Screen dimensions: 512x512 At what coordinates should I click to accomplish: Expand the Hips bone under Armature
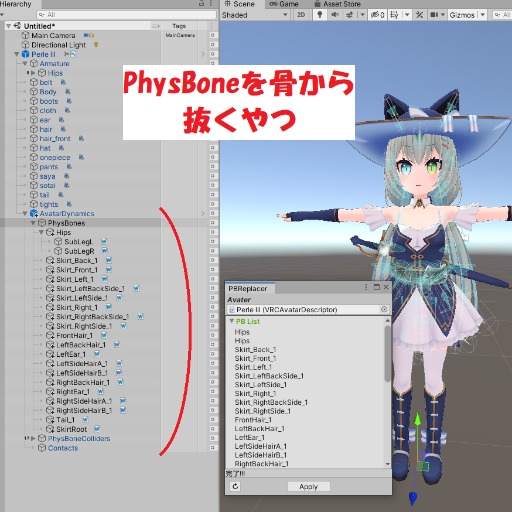(33, 73)
